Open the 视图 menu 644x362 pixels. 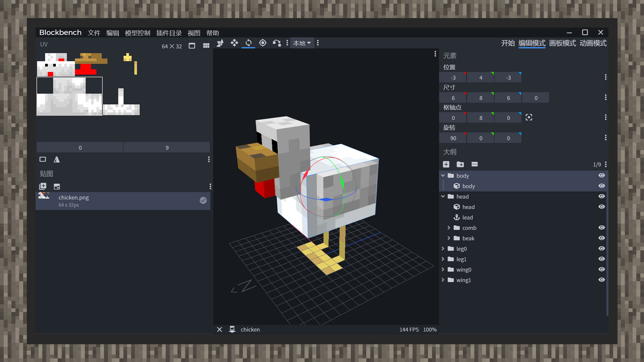194,33
